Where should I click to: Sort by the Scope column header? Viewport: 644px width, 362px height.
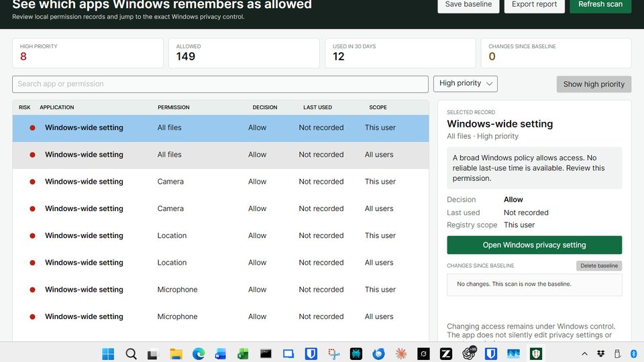378,107
